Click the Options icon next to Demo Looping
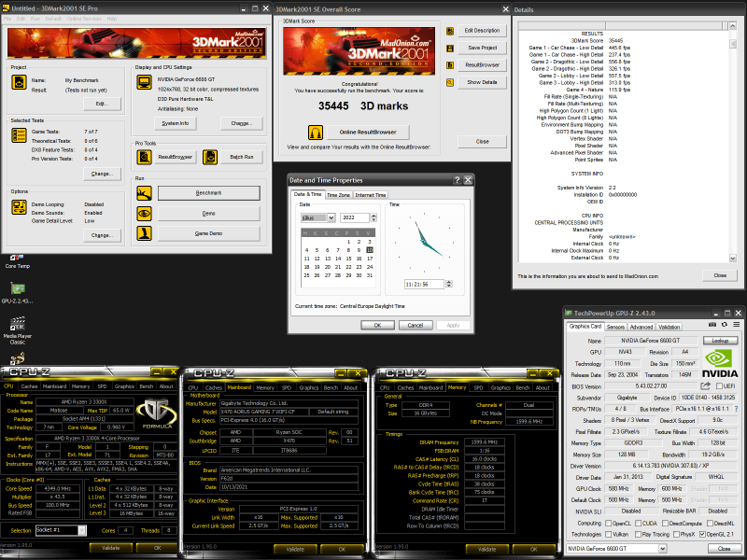This screenshot has width=747, height=560. 19,207
